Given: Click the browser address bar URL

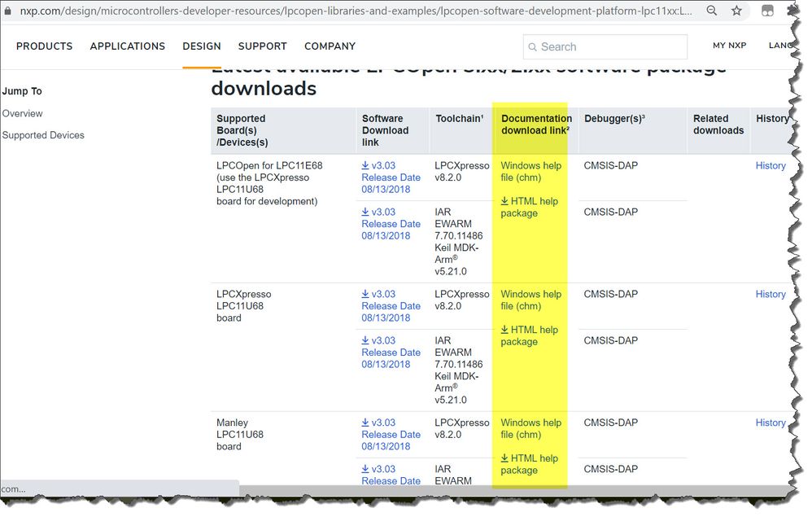Looking at the screenshot, I should point(356,11).
